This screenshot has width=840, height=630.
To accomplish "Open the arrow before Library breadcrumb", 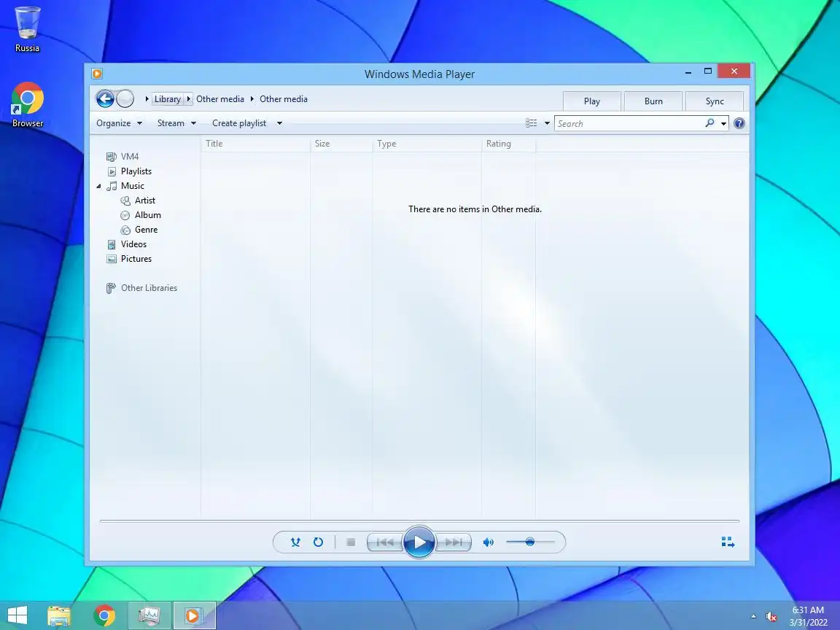I will point(147,99).
